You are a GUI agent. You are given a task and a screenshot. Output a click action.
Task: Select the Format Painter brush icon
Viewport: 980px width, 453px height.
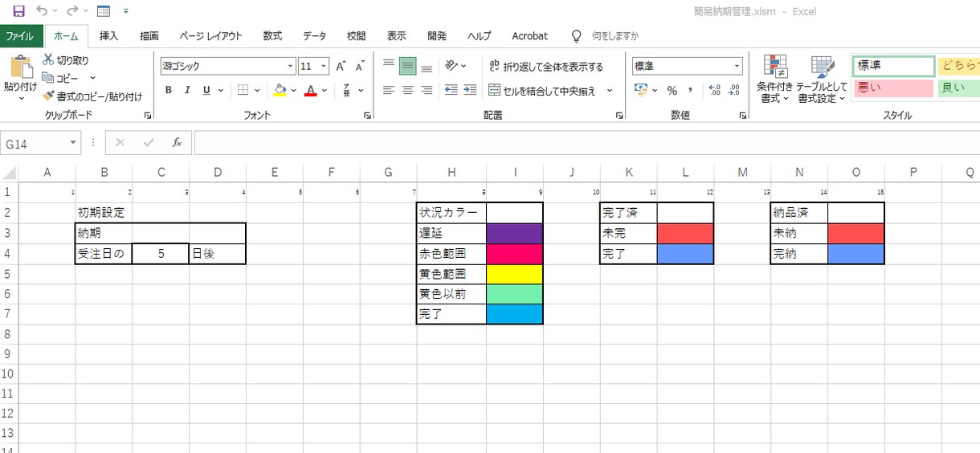tap(48, 96)
